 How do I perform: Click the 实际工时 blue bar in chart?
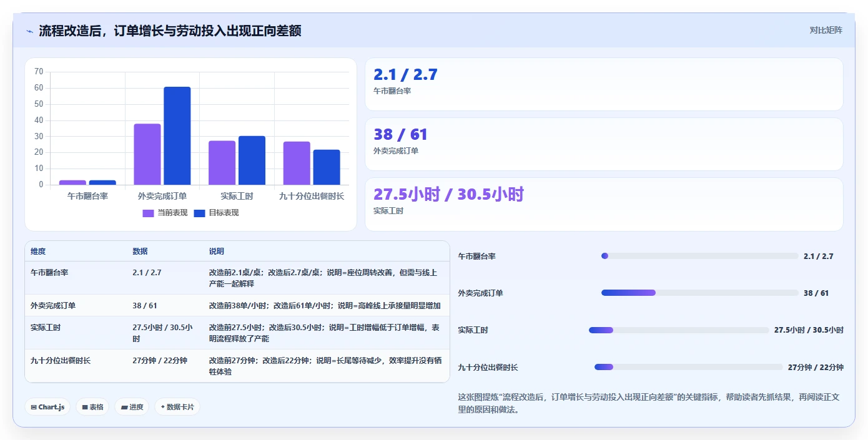(252, 160)
